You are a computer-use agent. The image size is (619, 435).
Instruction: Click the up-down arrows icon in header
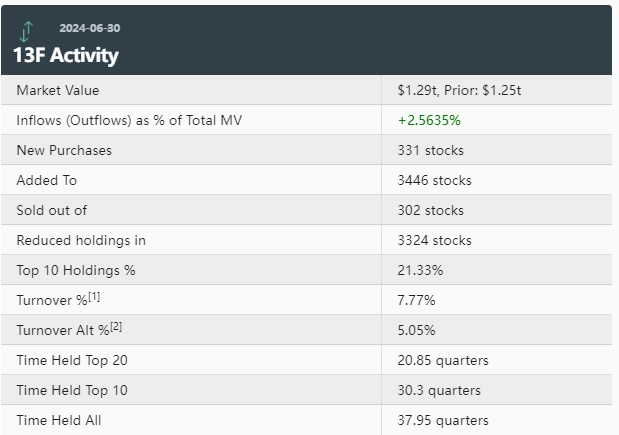[x=26, y=30]
